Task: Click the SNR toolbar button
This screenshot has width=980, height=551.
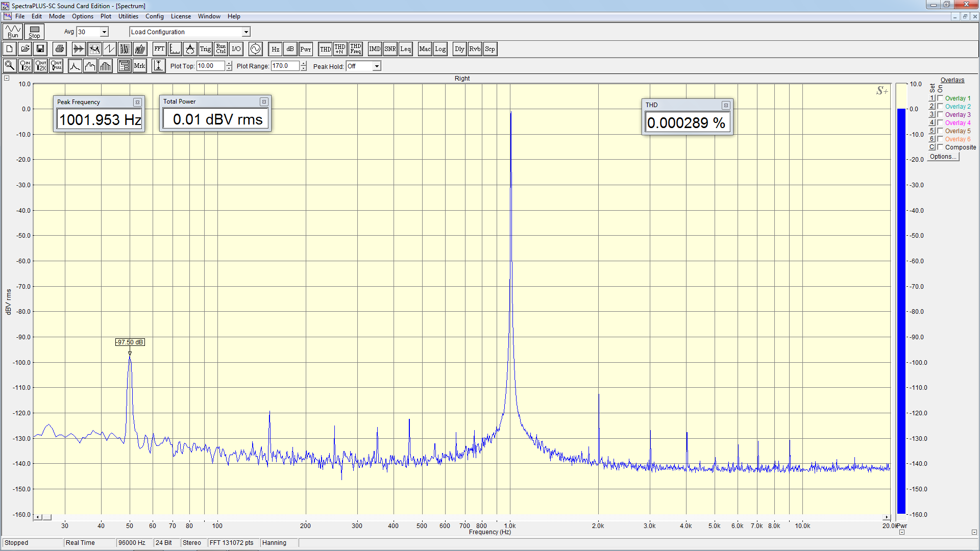Action: 390,49
